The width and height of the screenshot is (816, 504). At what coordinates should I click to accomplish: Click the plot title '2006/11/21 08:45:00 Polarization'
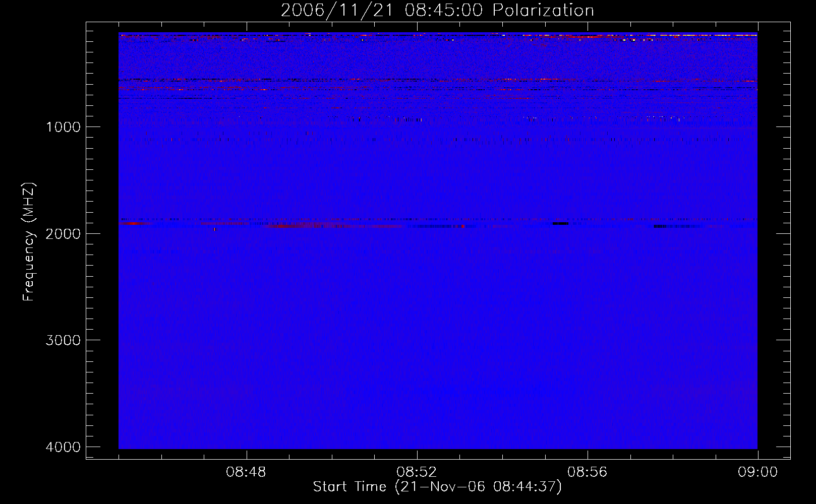[x=437, y=10]
